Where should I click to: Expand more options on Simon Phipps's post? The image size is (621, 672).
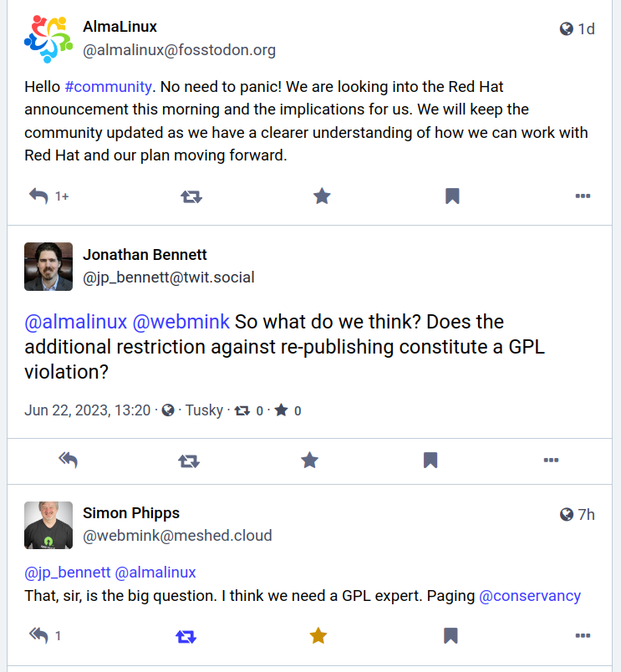pos(583,636)
